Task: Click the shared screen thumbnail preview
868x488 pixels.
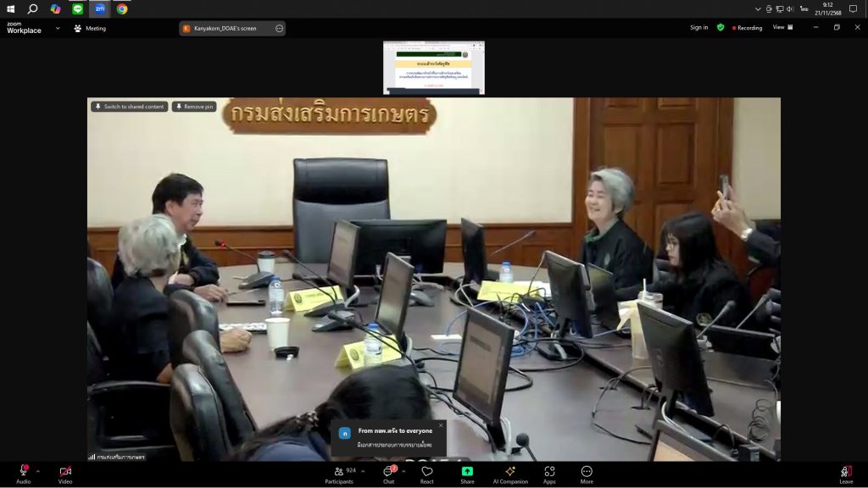Action: pos(434,67)
